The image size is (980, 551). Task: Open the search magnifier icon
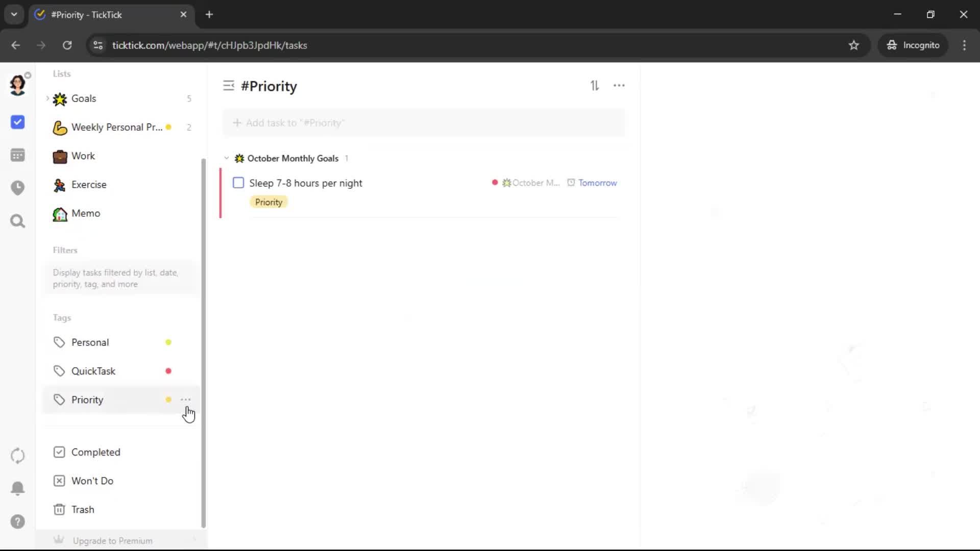coord(17,221)
